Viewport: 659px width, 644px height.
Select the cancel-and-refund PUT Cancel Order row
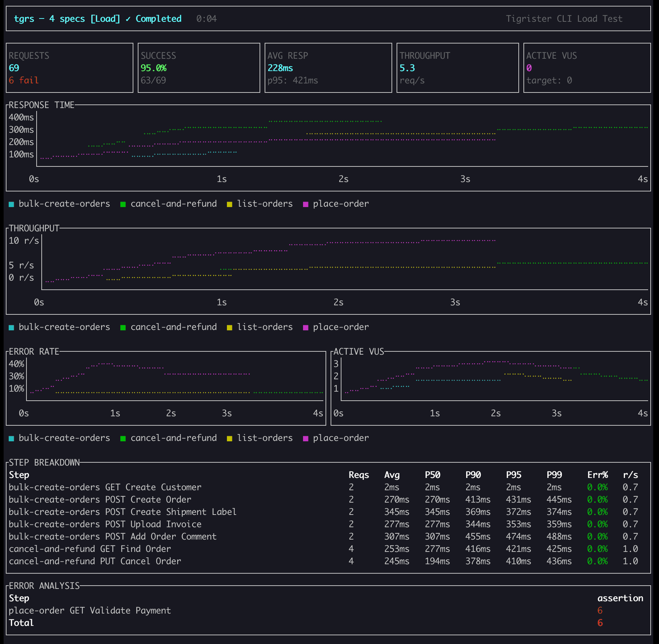95,561
